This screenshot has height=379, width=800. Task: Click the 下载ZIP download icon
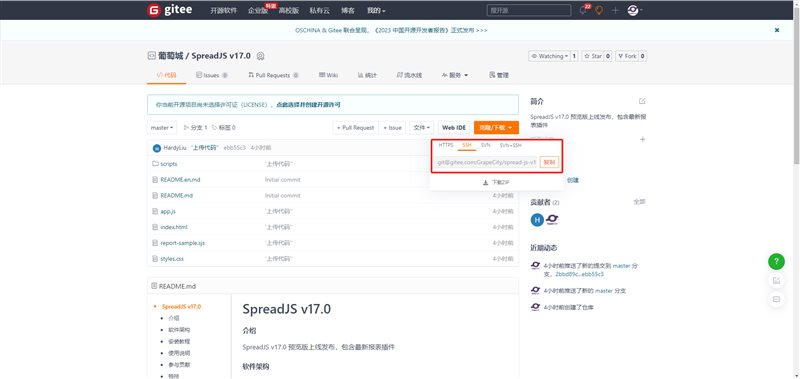coord(486,182)
